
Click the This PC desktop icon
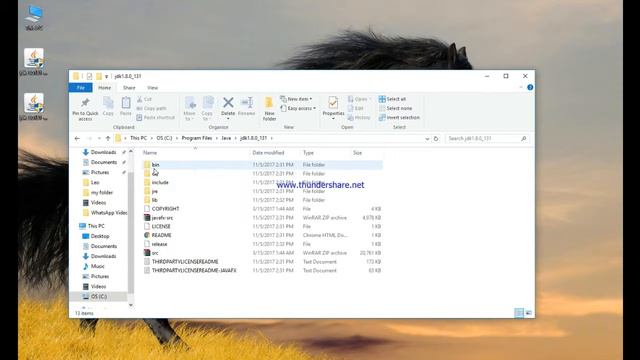(34, 18)
